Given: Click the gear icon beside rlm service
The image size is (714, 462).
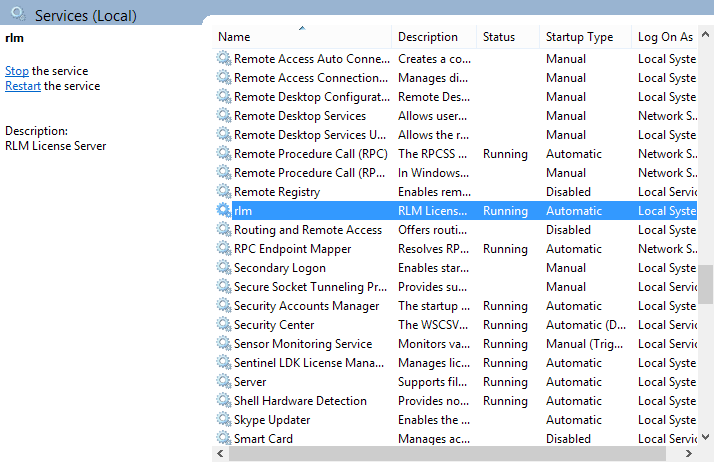Looking at the screenshot, I should (223, 211).
